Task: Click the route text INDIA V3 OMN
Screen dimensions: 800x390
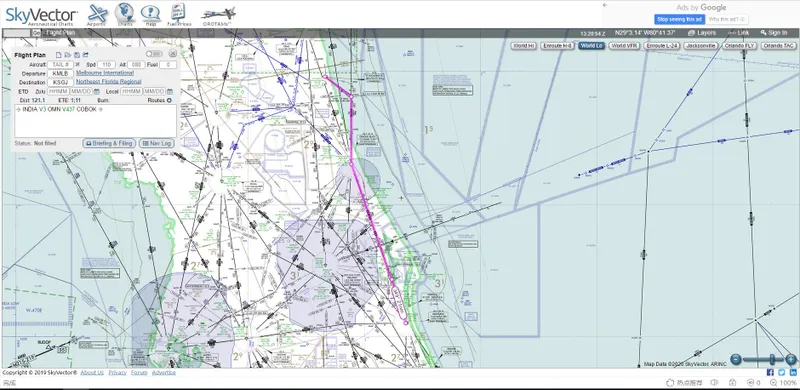Action: click(x=42, y=109)
